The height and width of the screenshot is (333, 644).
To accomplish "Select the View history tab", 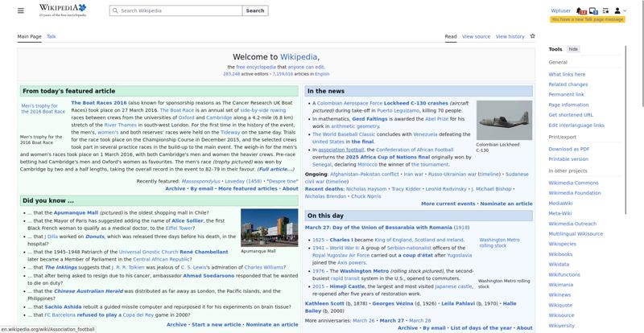I will click(x=510, y=36).
